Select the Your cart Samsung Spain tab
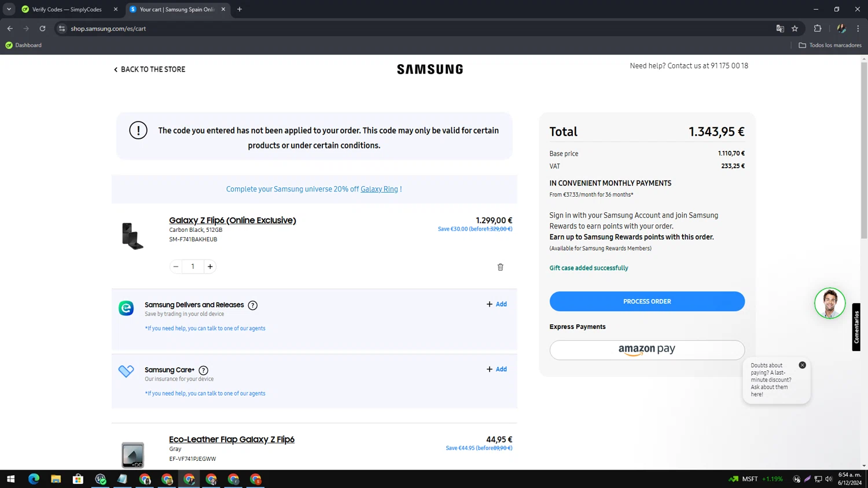The height and width of the screenshot is (488, 868). point(176,9)
